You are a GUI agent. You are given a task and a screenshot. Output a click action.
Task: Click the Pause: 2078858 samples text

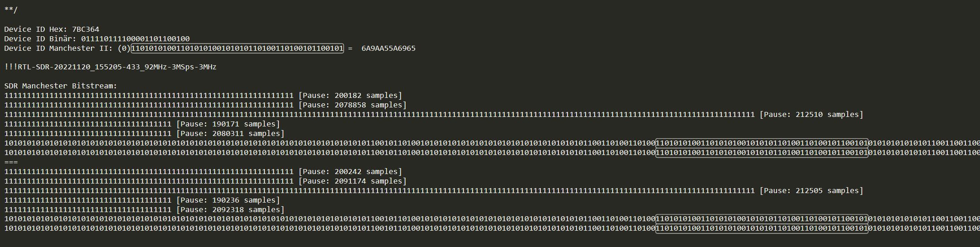pyautogui.click(x=352, y=105)
